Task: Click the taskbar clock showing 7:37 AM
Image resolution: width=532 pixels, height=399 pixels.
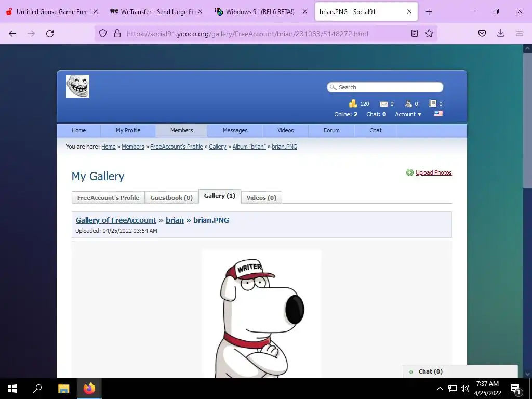Action: (x=487, y=389)
